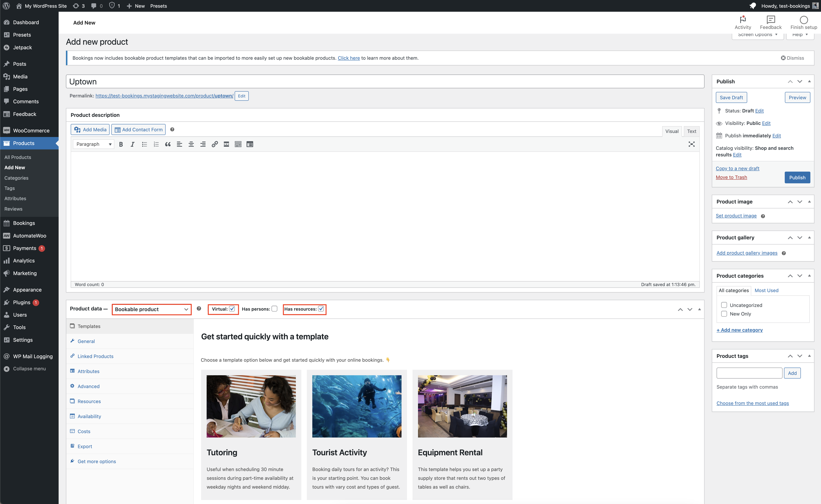Open the Availability product data tab
Viewport: 821px width, 504px height.
tap(89, 416)
